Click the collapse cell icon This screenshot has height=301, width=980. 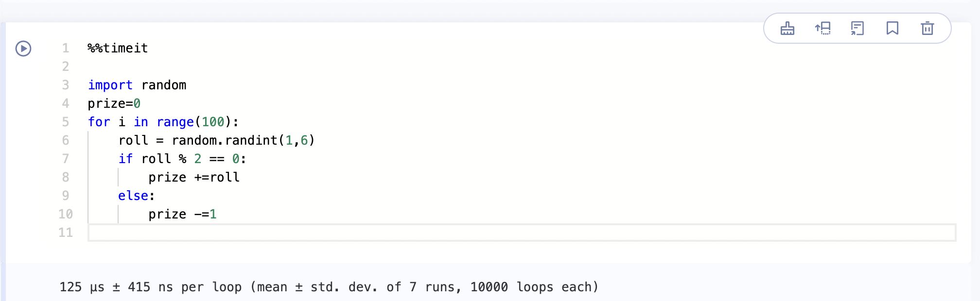(857, 29)
